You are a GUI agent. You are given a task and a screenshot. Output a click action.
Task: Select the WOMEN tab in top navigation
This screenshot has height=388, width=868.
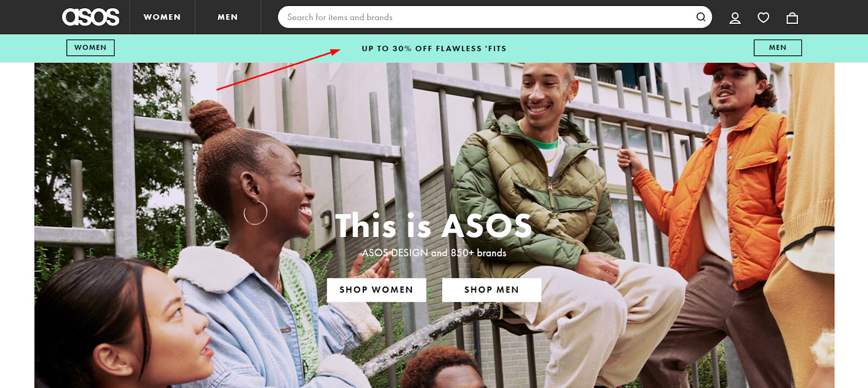pyautogui.click(x=162, y=17)
